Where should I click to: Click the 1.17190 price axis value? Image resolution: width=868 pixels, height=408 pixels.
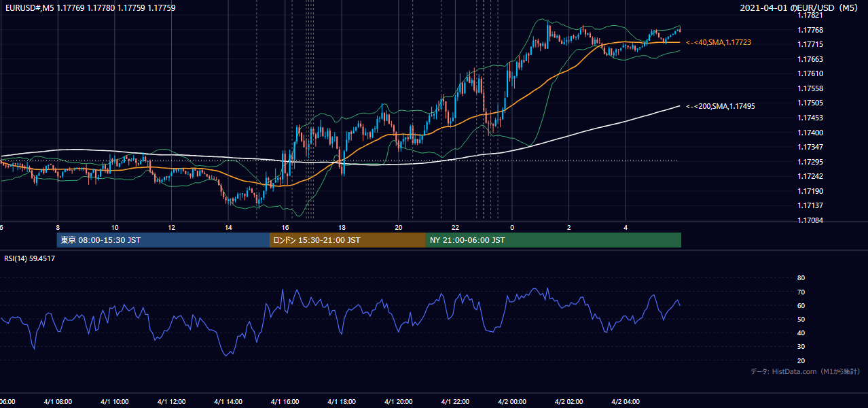pos(810,191)
